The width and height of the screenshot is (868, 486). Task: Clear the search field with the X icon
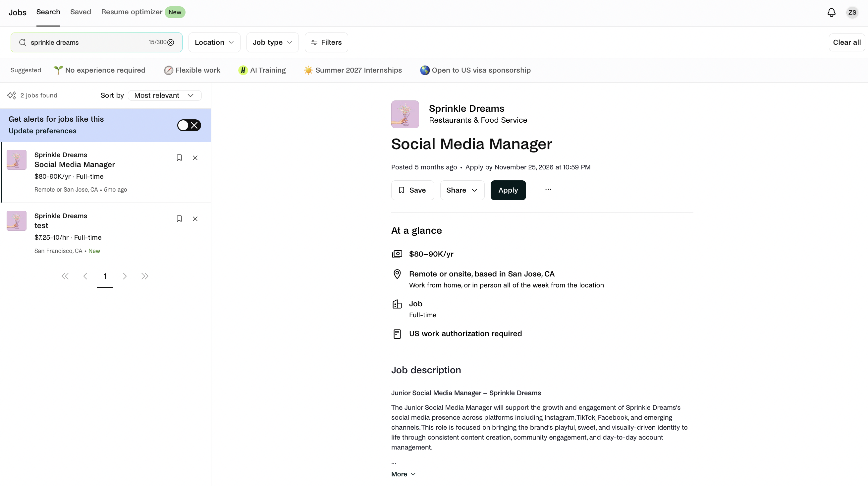click(x=171, y=42)
